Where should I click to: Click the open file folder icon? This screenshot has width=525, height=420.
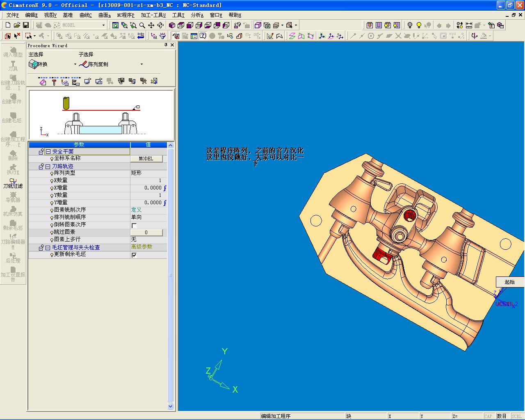point(17,25)
